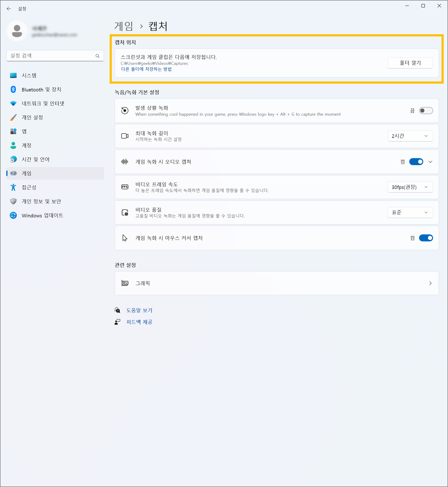Enable the 발생 상황 녹화 toggle

tap(426, 111)
